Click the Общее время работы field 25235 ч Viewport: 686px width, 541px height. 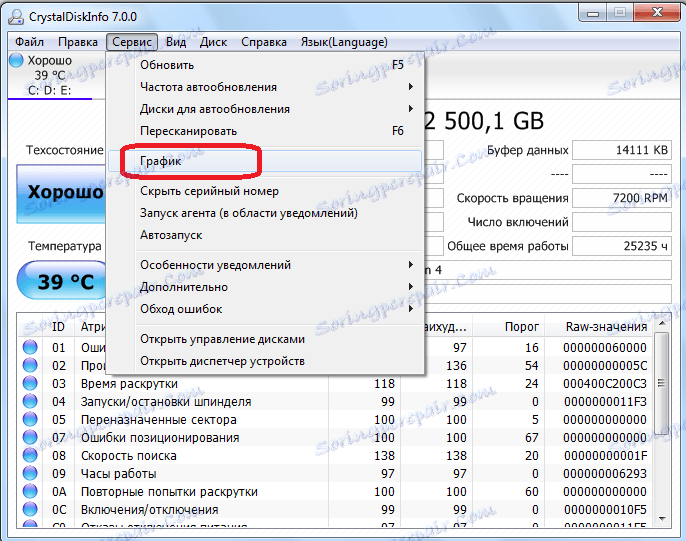pyautogui.click(x=622, y=246)
